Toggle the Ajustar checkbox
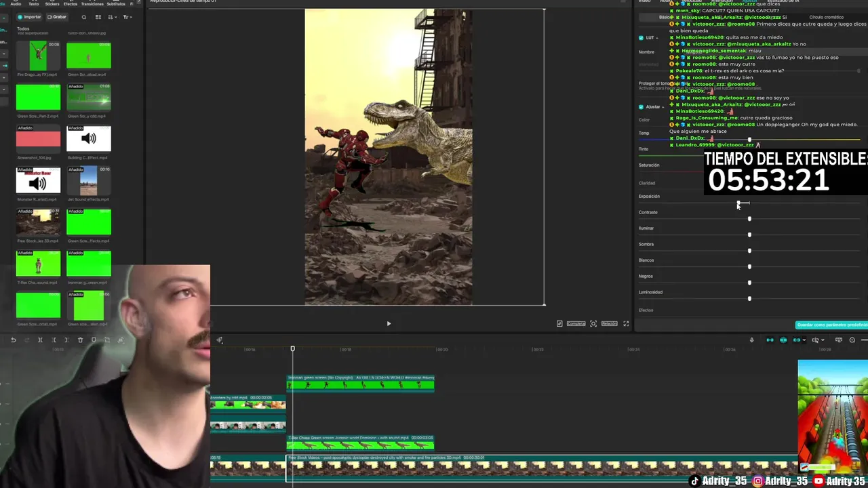Screen dimensions: 868x488 [642, 107]
